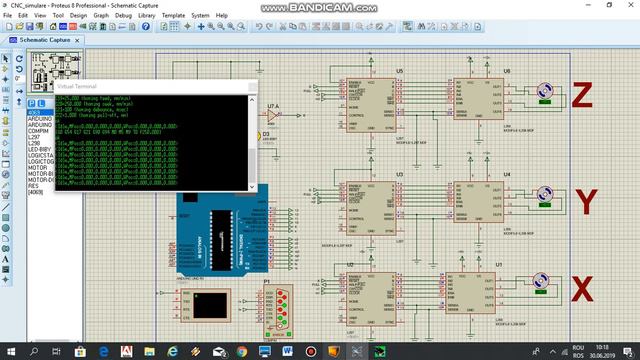640x360 pixels.
Task: Click the binoculars search icon
Action: 421,27
